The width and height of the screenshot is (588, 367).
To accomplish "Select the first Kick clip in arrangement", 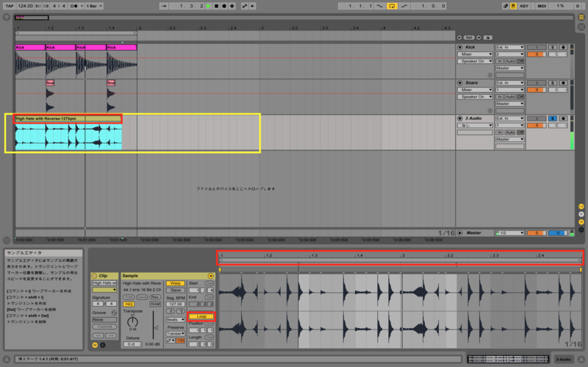I will coord(30,47).
